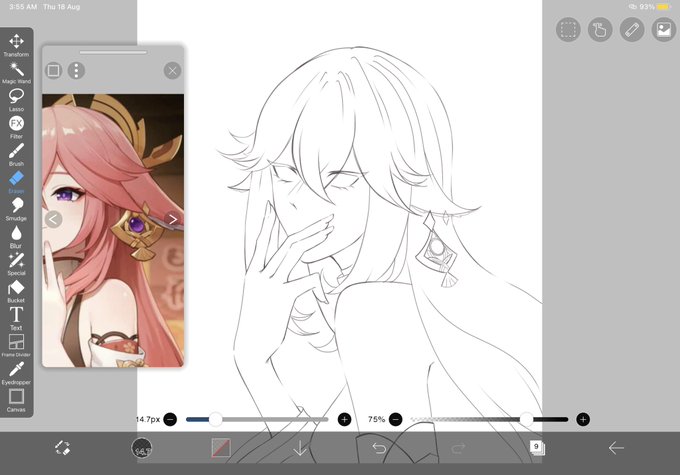The height and width of the screenshot is (475, 680).
Task: Check the battery status icon
Action: click(x=664, y=7)
